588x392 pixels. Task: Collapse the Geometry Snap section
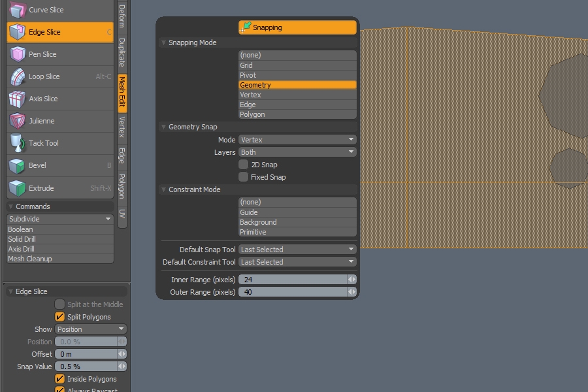coord(163,127)
